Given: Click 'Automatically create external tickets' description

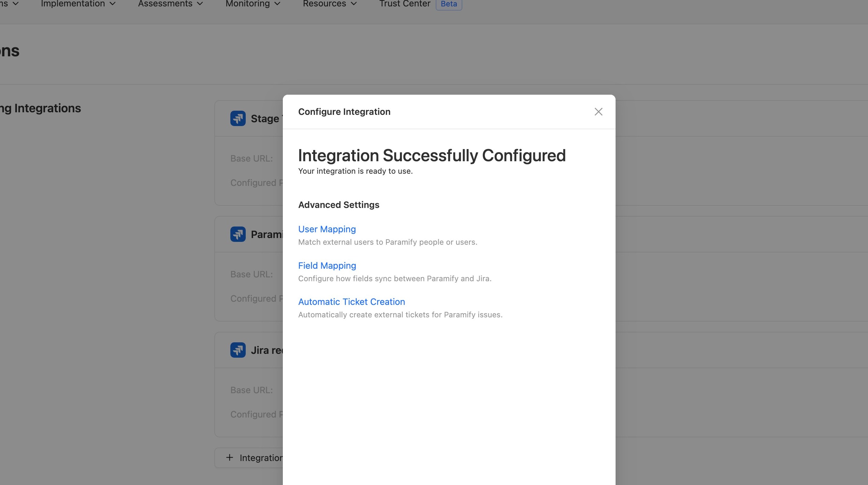Looking at the screenshot, I should coord(400,315).
